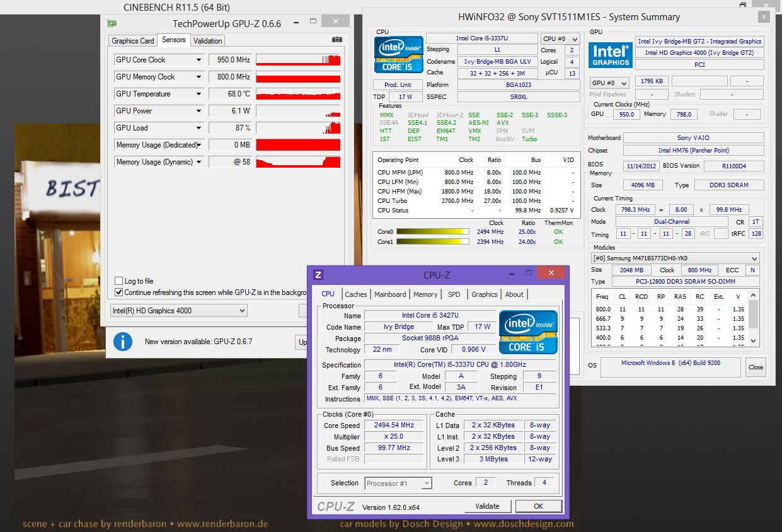Click the GPU Core Clock sensor graph

[298, 60]
